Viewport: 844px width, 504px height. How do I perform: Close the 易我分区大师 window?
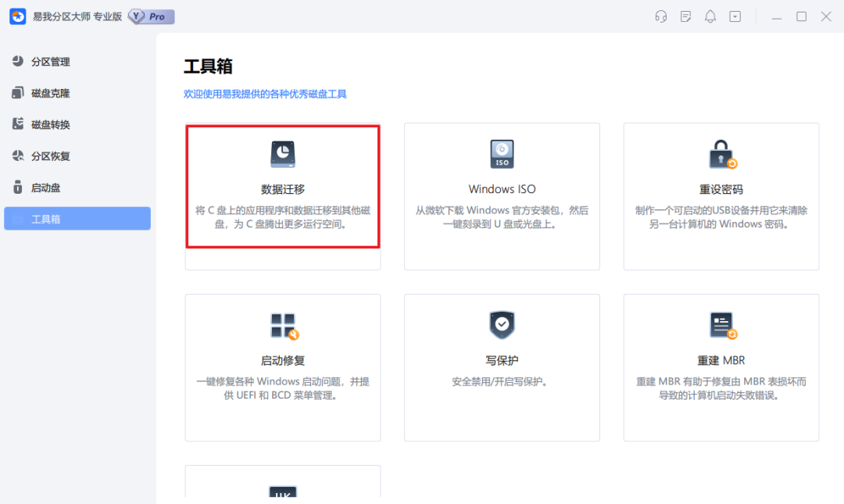coord(826,16)
